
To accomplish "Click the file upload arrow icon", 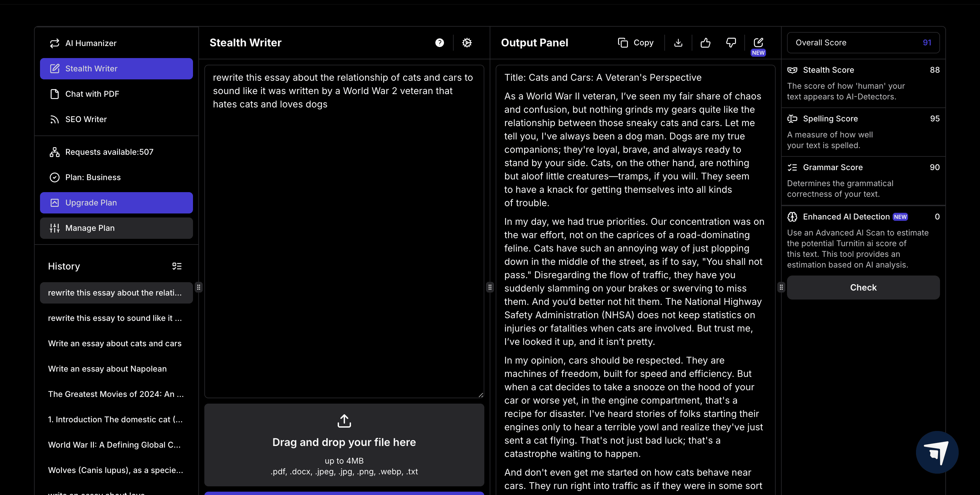I will tap(344, 421).
